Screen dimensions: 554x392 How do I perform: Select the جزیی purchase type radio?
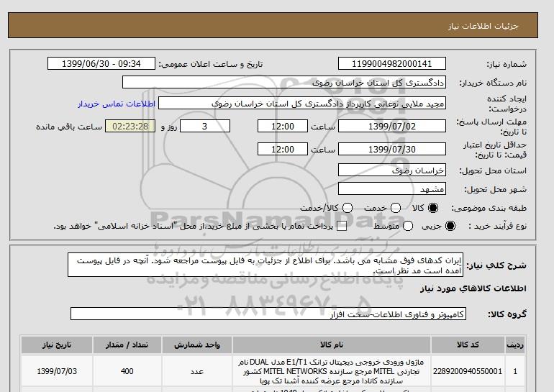[x=450, y=226]
